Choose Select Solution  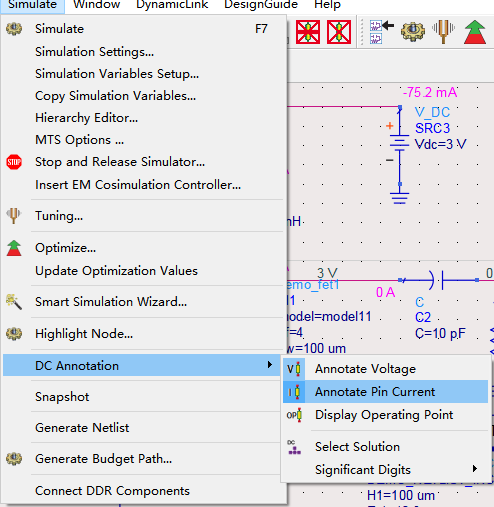tap(386, 447)
